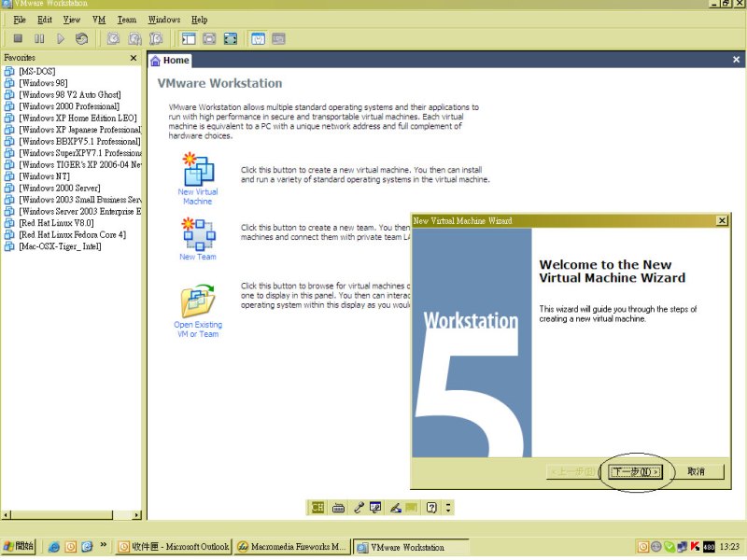
Task: Click the language bar handwriting pen icon
Action: pos(395,508)
